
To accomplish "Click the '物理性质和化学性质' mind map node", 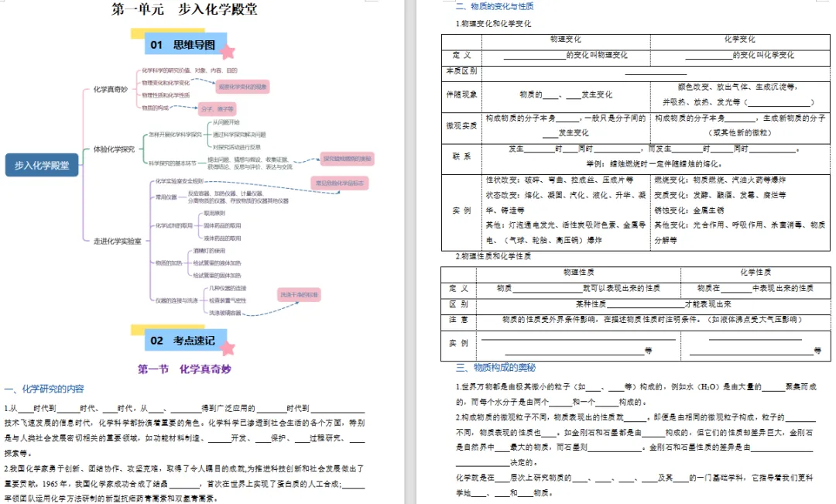I will click(x=166, y=95).
